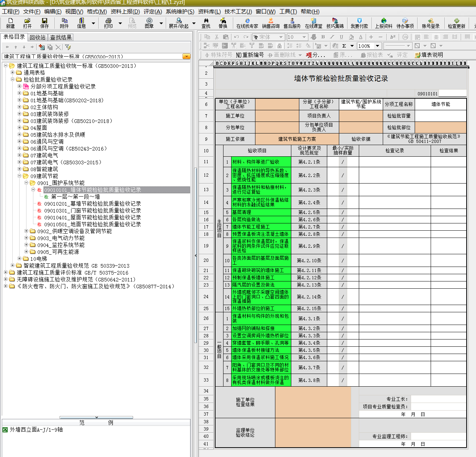Expand the 0902_供暖空调设备及管网节能 node
Viewport: 476px width, 457px height.
(26, 231)
